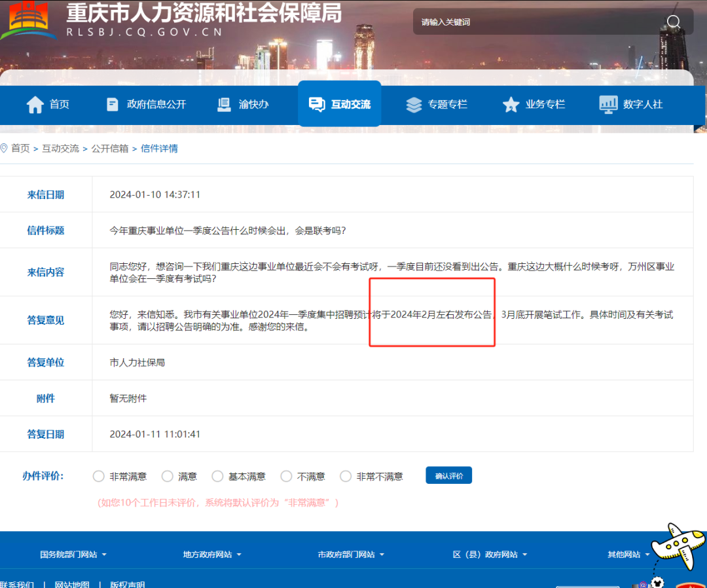The image size is (707, 588).
Task: Open the 首页 navigation tab
Action: click(48, 105)
